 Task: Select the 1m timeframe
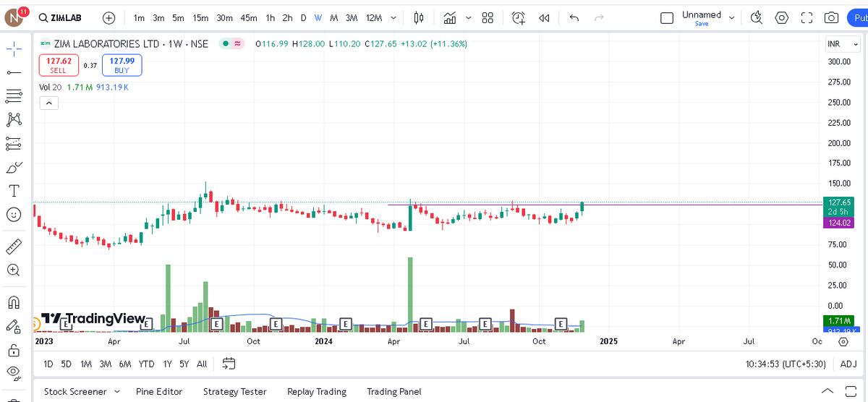tap(139, 17)
